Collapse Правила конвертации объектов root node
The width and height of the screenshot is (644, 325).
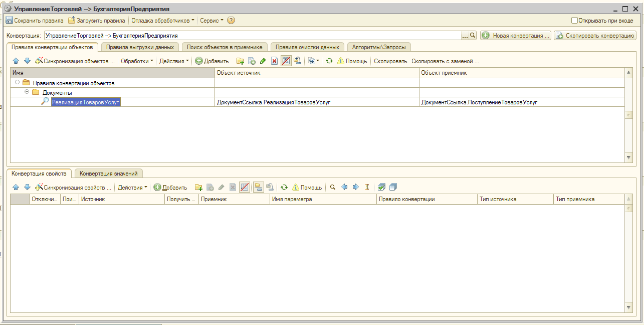pyautogui.click(x=18, y=83)
